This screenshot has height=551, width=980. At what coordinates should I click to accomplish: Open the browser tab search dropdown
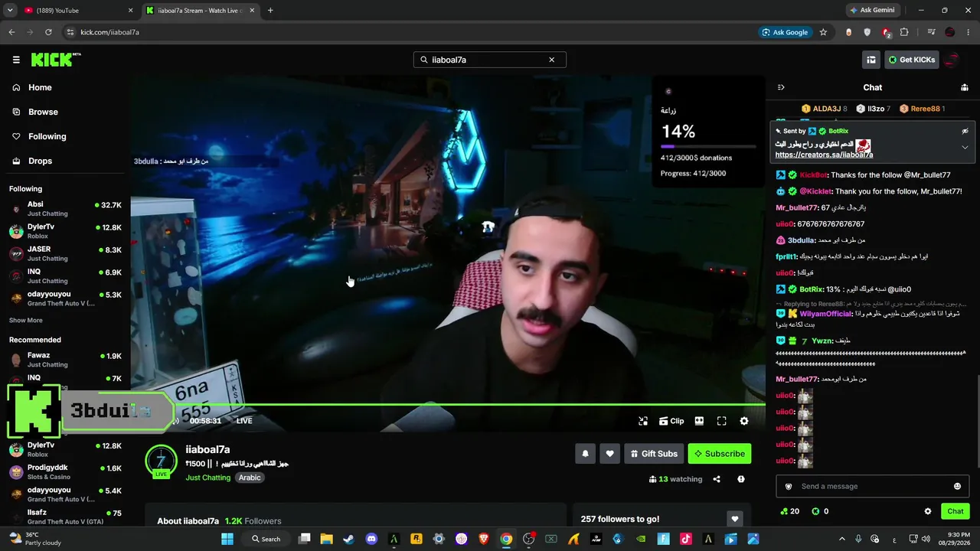(x=10, y=11)
